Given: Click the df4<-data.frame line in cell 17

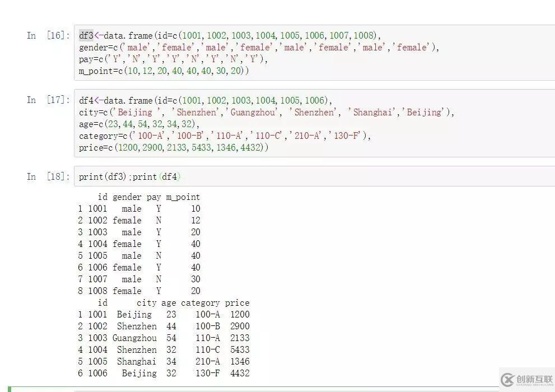Looking at the screenshot, I should pyautogui.click(x=206, y=100).
